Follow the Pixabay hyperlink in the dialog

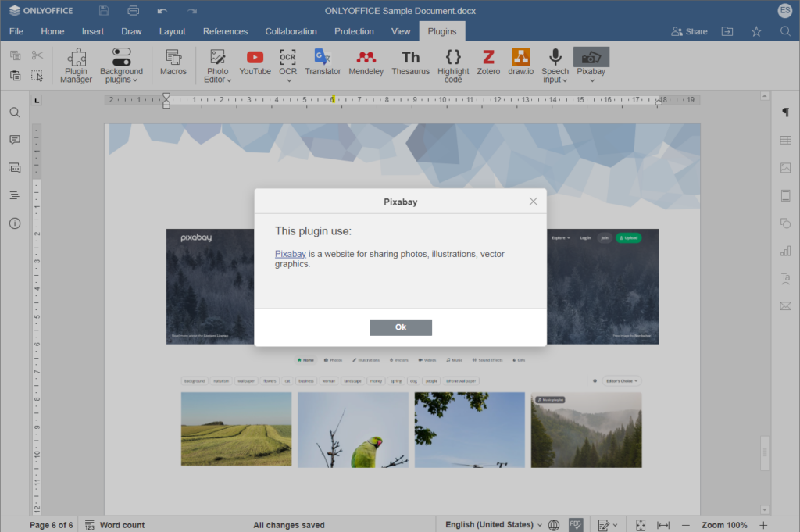290,253
